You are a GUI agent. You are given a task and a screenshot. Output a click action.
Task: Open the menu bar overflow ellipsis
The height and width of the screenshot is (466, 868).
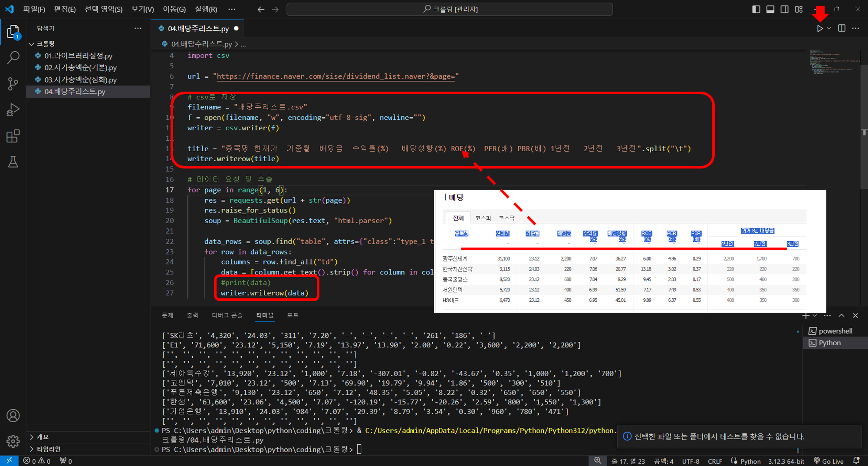[x=232, y=9]
